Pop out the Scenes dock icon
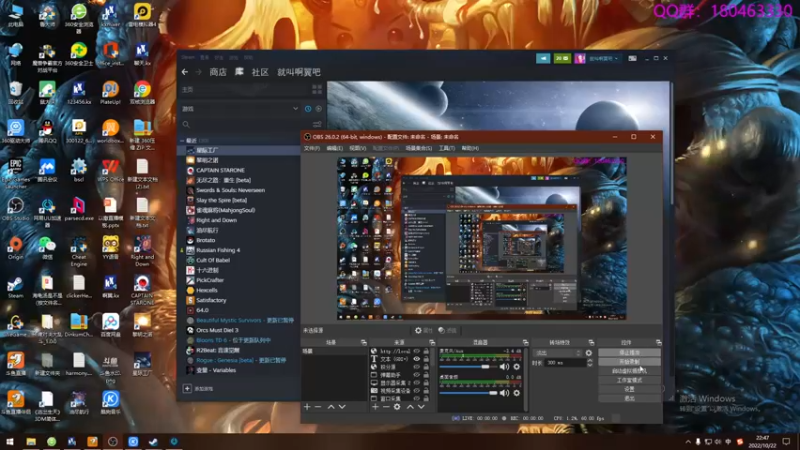Screen dimensions: 800x450 tap(363, 342)
